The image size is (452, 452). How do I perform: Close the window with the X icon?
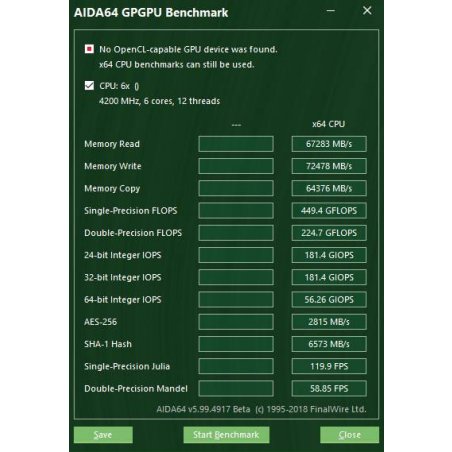click(x=367, y=11)
